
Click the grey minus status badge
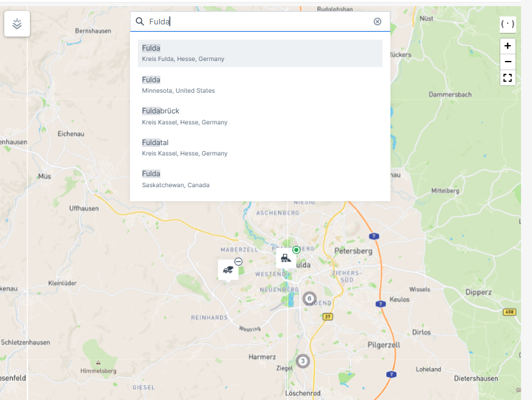point(239,261)
